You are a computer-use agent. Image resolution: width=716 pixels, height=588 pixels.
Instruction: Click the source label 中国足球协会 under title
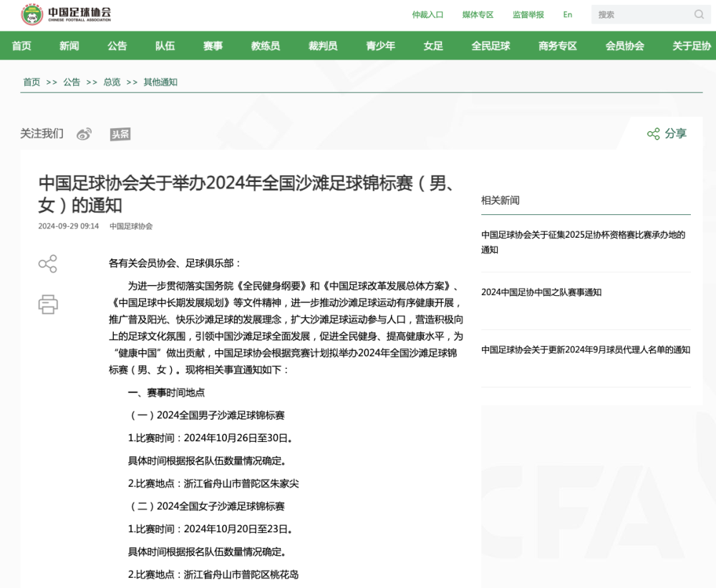tap(131, 226)
